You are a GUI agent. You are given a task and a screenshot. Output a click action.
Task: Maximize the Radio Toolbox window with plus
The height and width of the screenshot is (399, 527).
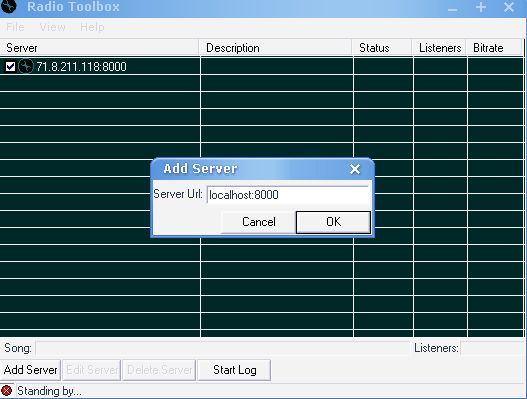[481, 7]
